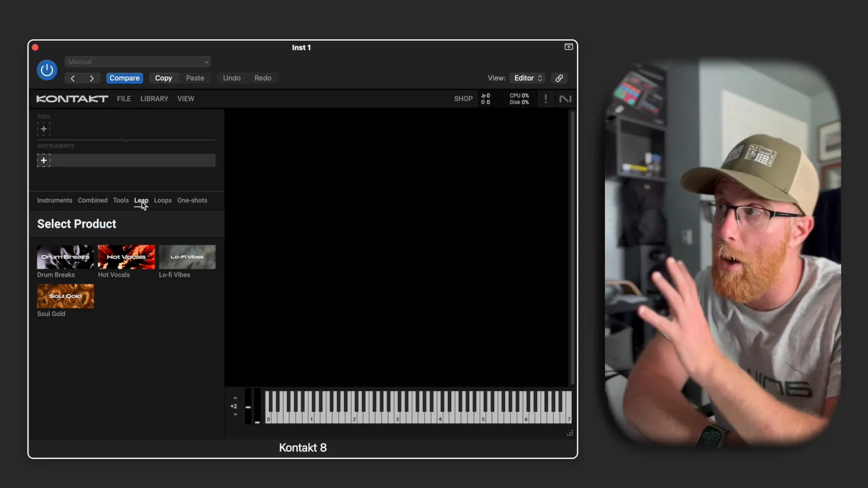The width and height of the screenshot is (868, 488).
Task: Go to next preset arrow
Action: click(x=92, y=78)
